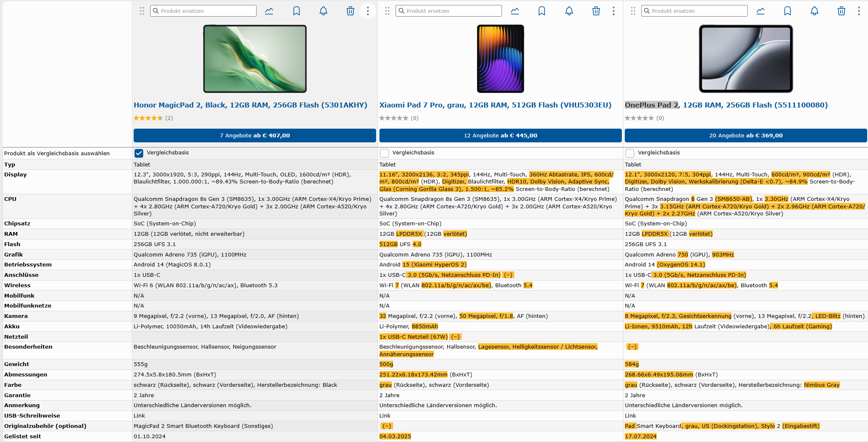Screen dimensions: 868x442
Task: Open more options menu for OnePlus Pad 2
Action: tap(859, 11)
